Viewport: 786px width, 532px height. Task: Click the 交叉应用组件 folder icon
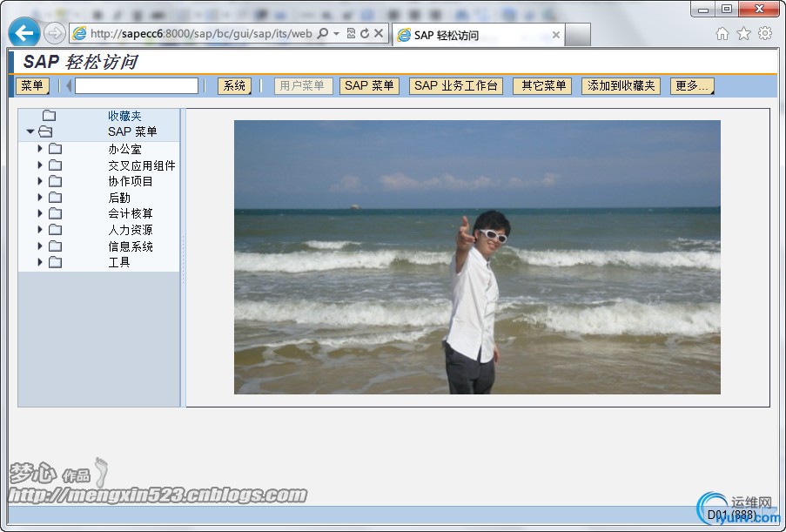(x=55, y=165)
